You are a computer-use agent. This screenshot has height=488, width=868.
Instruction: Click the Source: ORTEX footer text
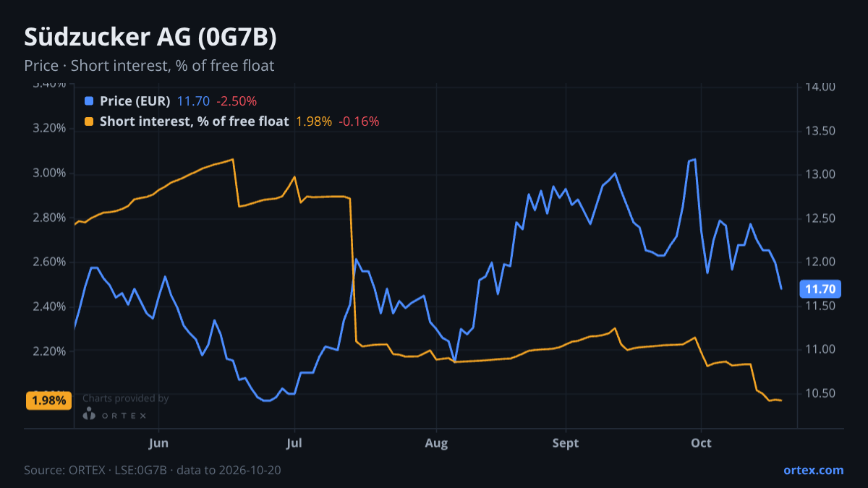click(x=153, y=470)
